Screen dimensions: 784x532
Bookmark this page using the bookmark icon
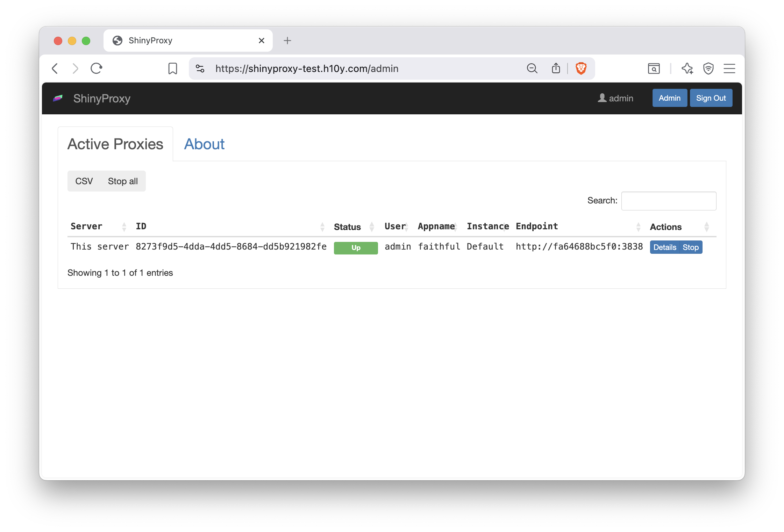point(172,68)
